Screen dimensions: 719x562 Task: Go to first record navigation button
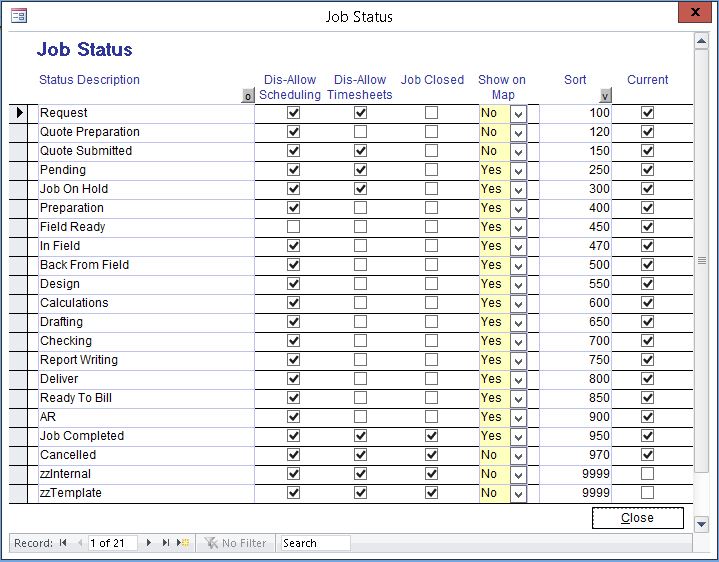click(x=63, y=543)
